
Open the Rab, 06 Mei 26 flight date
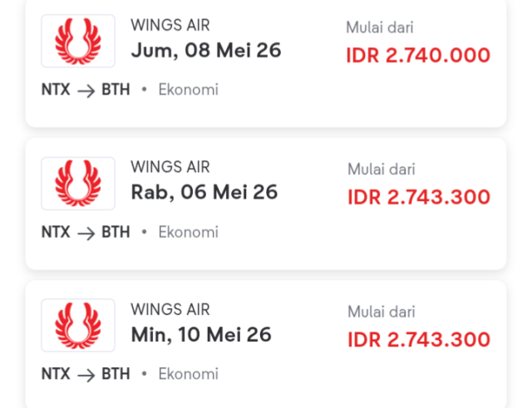coord(204,192)
